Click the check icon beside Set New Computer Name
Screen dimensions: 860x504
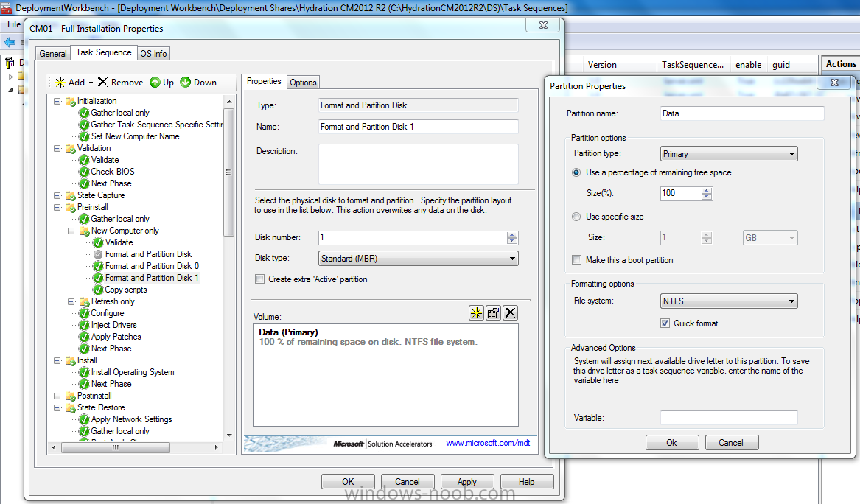[85, 136]
